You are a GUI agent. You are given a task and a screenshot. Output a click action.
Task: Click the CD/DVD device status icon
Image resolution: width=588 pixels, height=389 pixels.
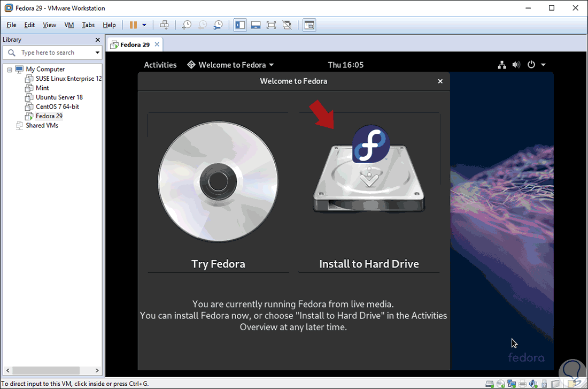(500, 383)
